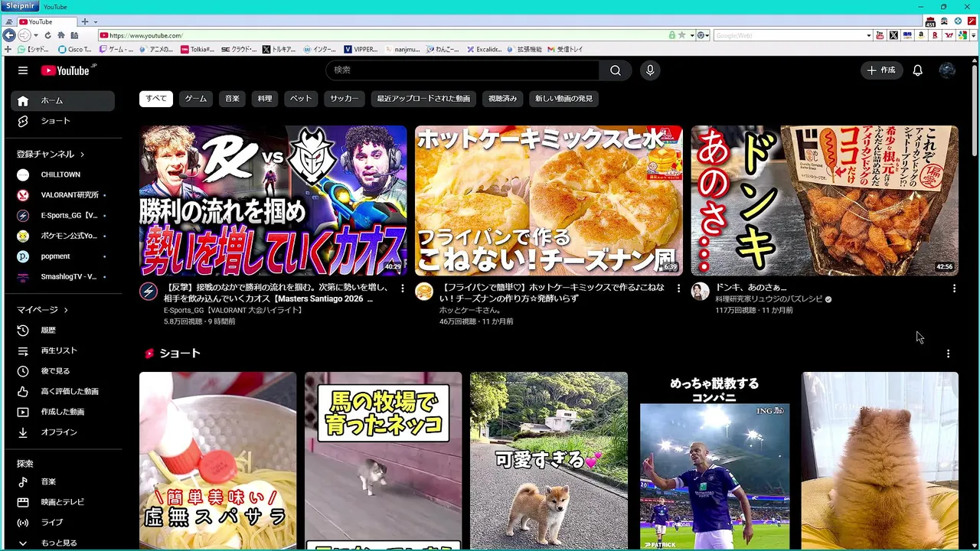Select the すべて filter chip

tap(156, 99)
